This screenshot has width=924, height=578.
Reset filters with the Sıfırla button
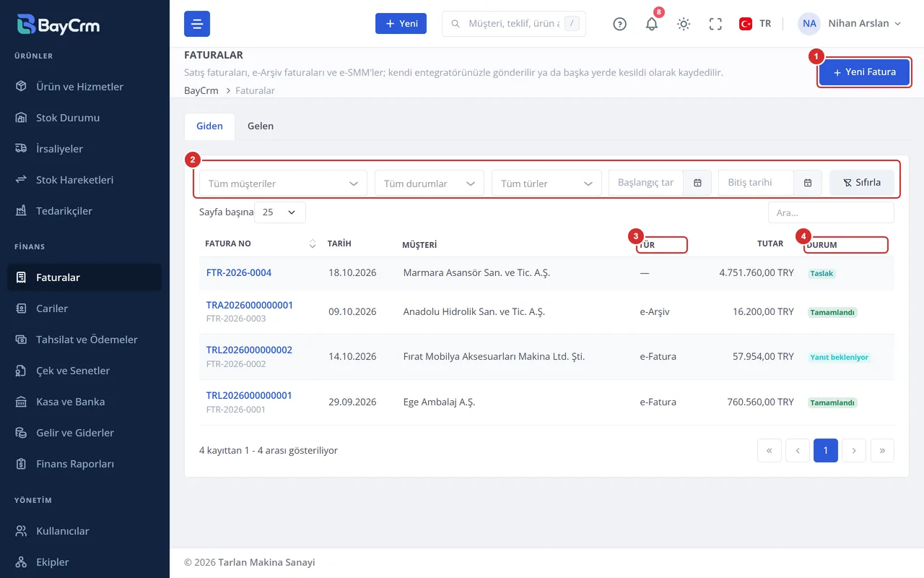(862, 183)
